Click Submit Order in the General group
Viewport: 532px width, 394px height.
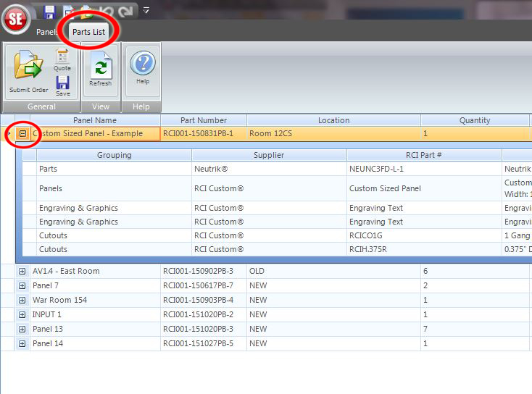click(x=29, y=73)
